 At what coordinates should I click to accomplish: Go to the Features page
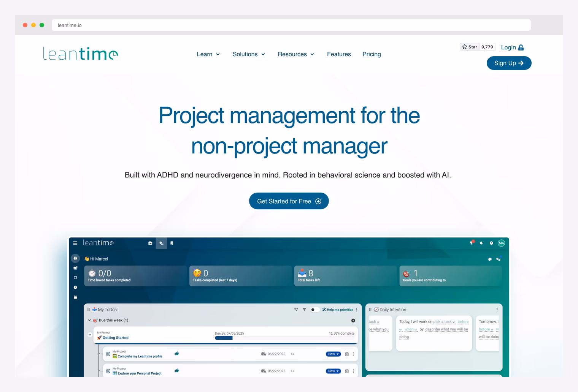point(339,54)
